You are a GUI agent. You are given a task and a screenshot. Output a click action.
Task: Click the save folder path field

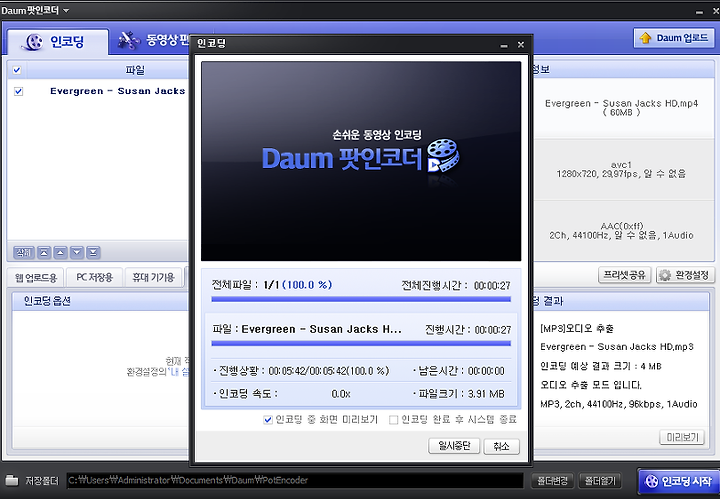pos(295,480)
